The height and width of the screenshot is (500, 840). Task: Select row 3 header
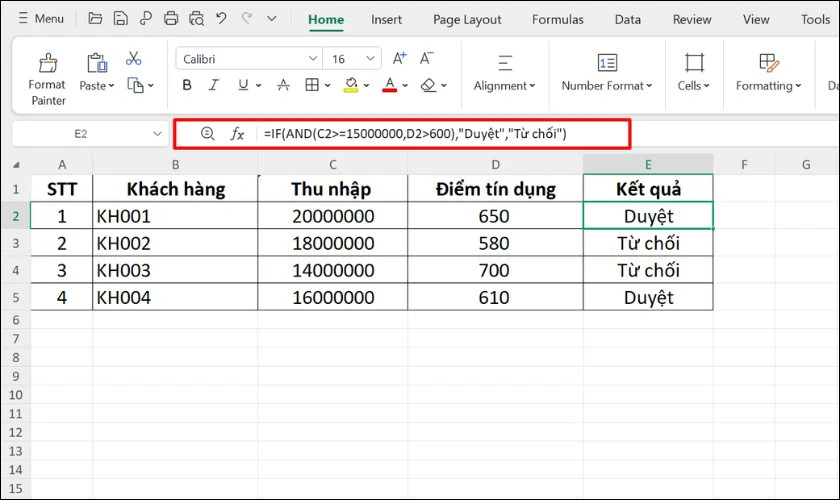coord(16,243)
